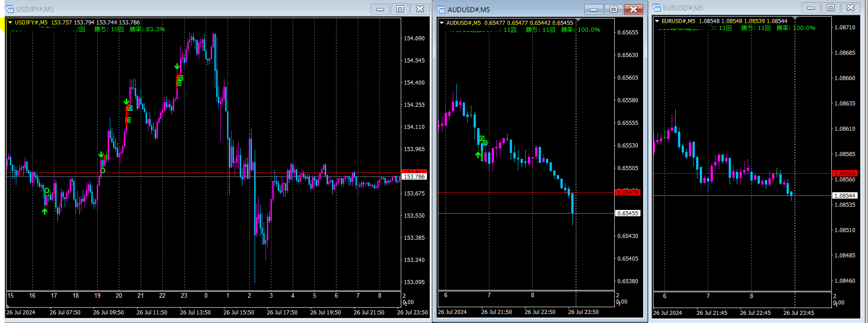The height and width of the screenshot is (323, 868).
Task: Click hour label 23 in USDJPY indicator subwindow
Action: pyautogui.click(x=184, y=296)
